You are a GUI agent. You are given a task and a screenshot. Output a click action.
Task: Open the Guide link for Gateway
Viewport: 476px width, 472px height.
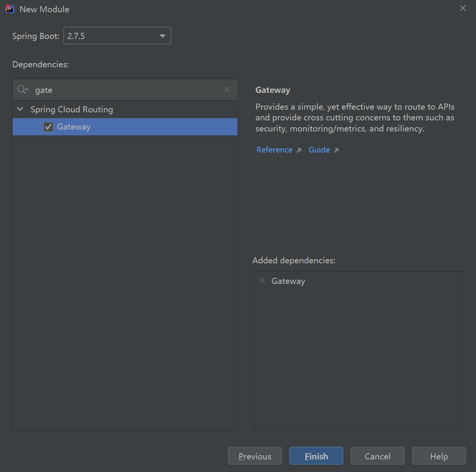pyautogui.click(x=319, y=150)
